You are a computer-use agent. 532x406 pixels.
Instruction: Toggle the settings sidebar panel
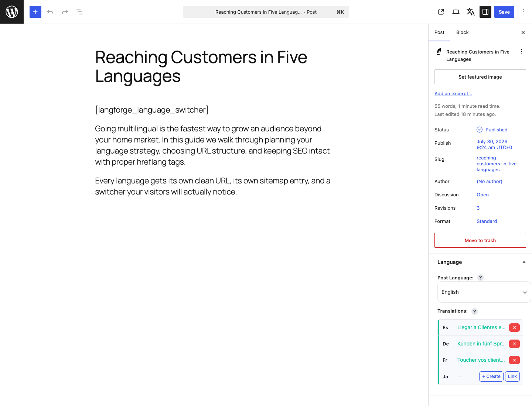pos(485,12)
